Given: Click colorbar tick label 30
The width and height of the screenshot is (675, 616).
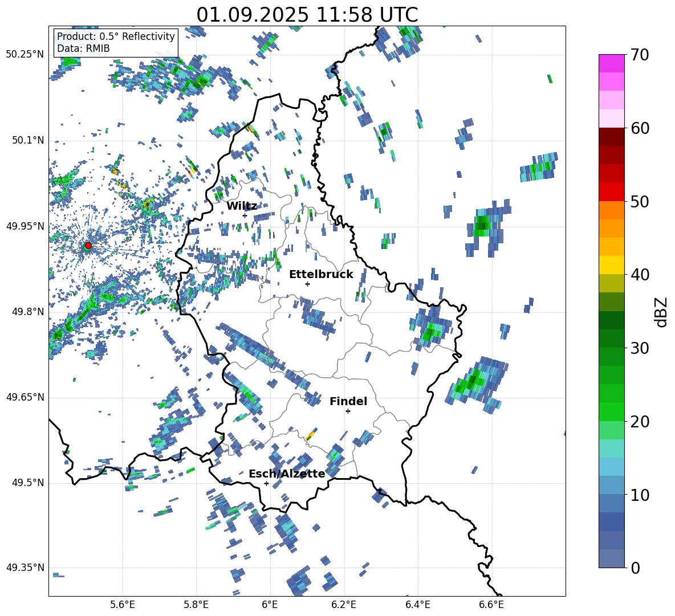Looking at the screenshot, I should (639, 348).
